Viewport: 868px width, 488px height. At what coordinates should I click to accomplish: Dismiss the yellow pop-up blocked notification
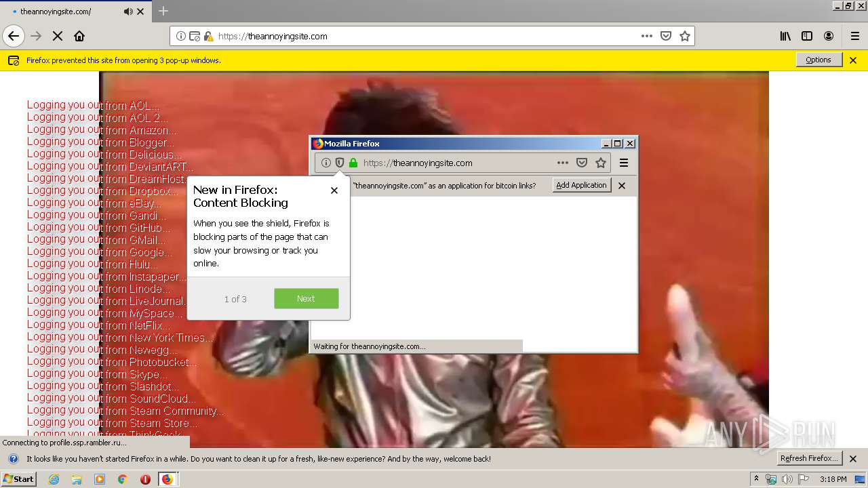click(853, 60)
